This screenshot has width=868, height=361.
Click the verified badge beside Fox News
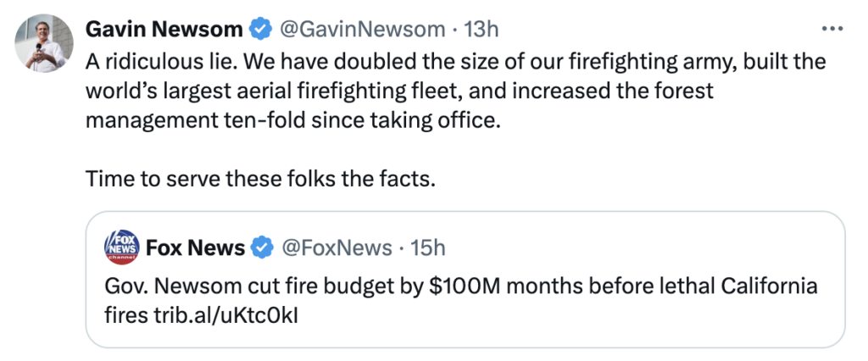point(264,248)
